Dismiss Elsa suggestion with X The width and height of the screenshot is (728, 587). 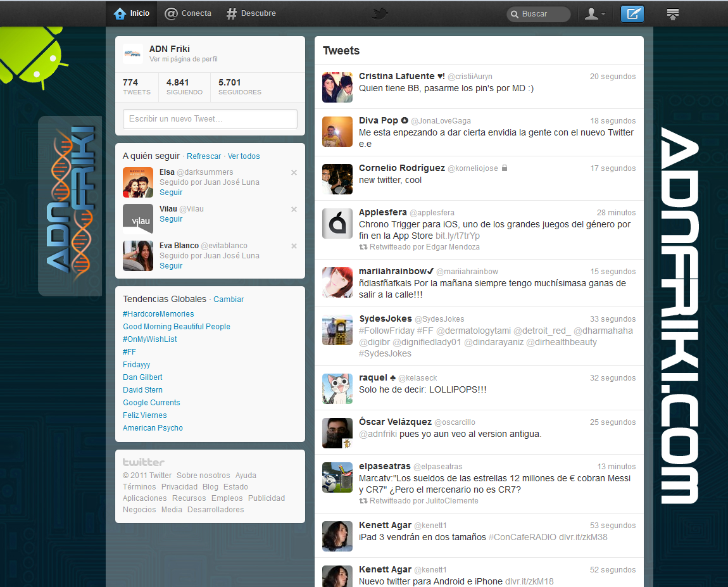tap(294, 173)
